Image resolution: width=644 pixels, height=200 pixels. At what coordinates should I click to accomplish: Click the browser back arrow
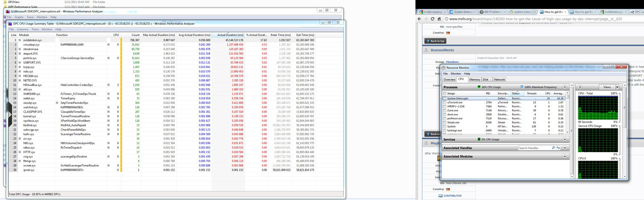(x=419, y=19)
